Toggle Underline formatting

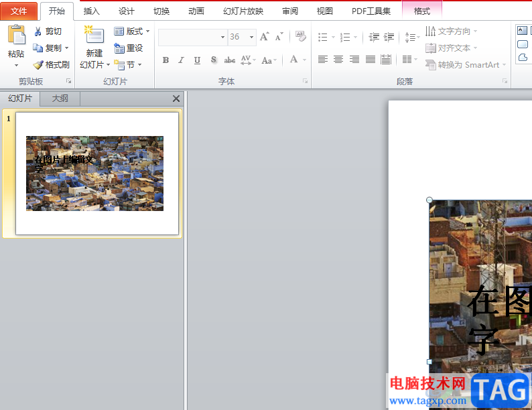click(x=197, y=60)
